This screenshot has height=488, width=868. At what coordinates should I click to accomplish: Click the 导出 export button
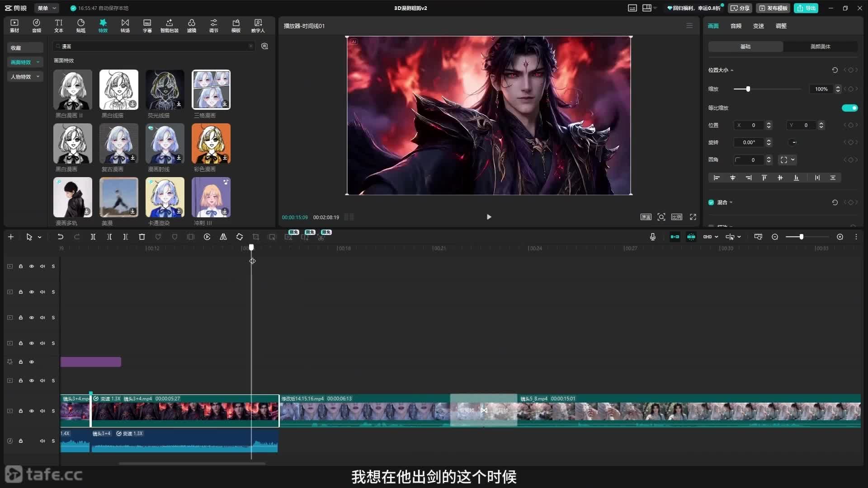coord(806,8)
